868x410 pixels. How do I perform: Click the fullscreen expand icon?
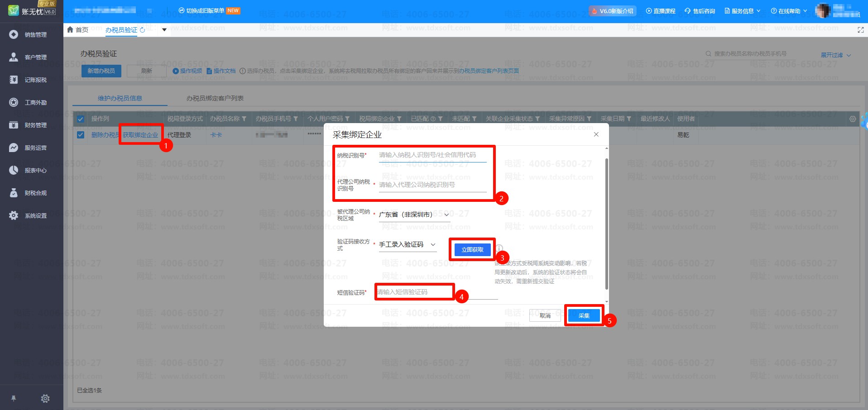click(860, 30)
